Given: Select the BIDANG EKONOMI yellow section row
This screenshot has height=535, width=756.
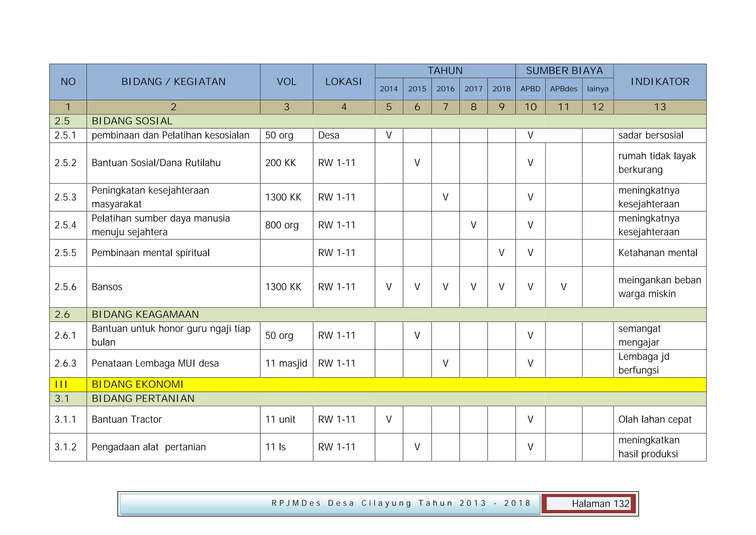Looking at the screenshot, I should tap(137, 384).
